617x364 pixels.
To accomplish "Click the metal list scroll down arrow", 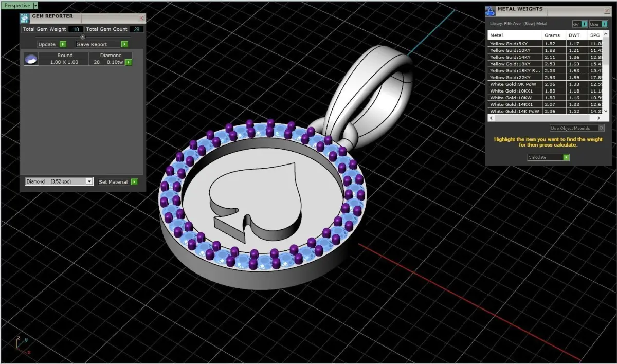I will [606, 111].
